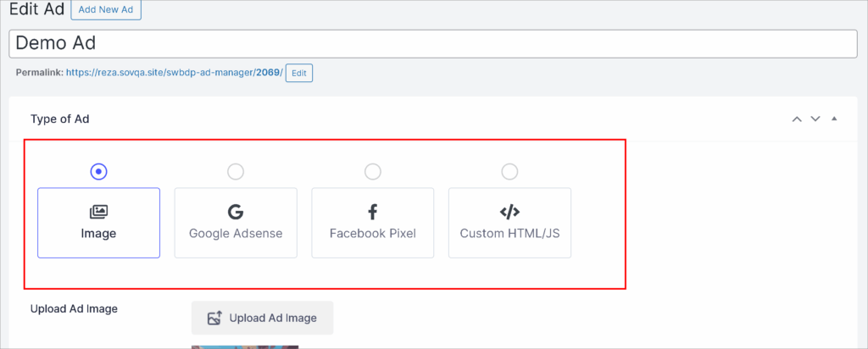This screenshot has height=349, width=868.
Task: Choose the Facebook Pixel radio button
Action: coord(372,172)
